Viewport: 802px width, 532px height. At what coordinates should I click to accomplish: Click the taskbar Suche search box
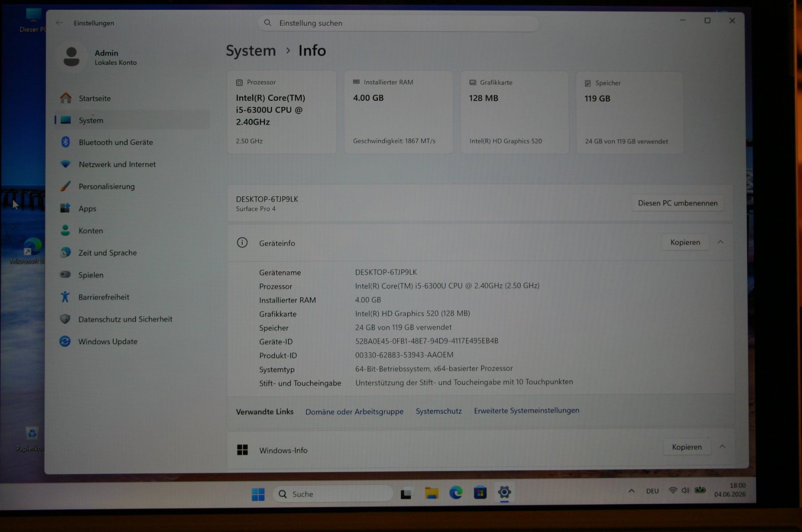coord(333,494)
